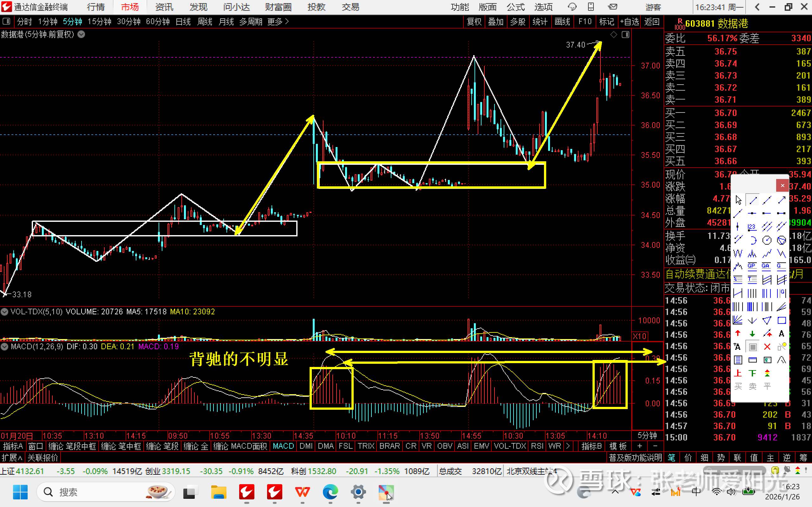This screenshot has height=507, width=812.
Task: Select the text annotation A tool
Action: 782,333
